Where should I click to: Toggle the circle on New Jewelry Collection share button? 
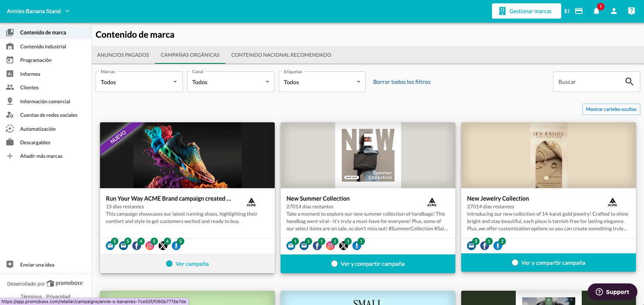(515, 263)
